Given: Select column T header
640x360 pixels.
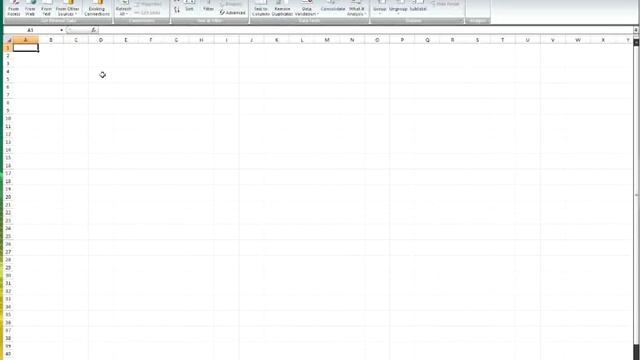Looking at the screenshot, I should coord(502,40).
